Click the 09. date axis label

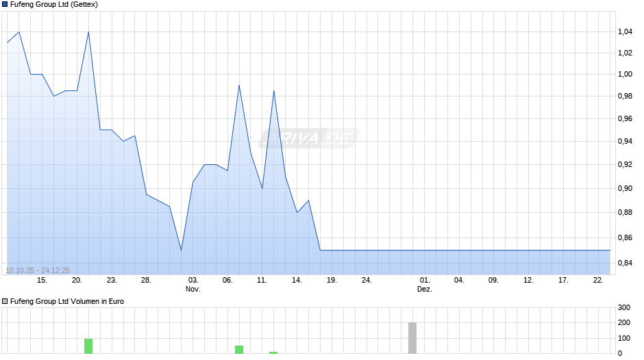(494, 281)
